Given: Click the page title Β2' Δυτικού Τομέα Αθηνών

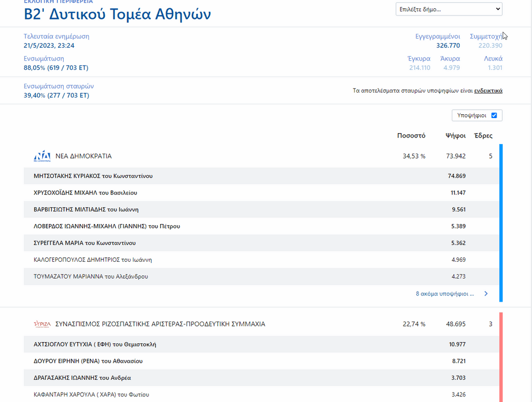Looking at the screenshot, I should click(x=117, y=14).
